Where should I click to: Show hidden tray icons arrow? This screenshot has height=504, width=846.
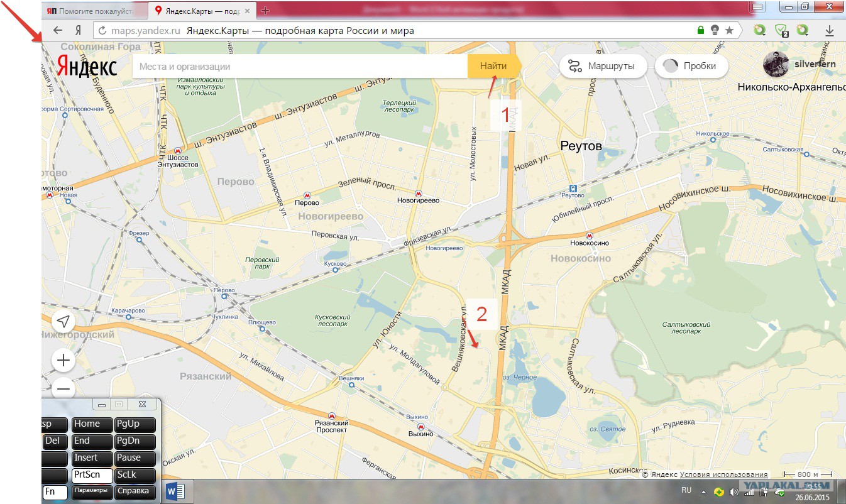[x=704, y=491]
